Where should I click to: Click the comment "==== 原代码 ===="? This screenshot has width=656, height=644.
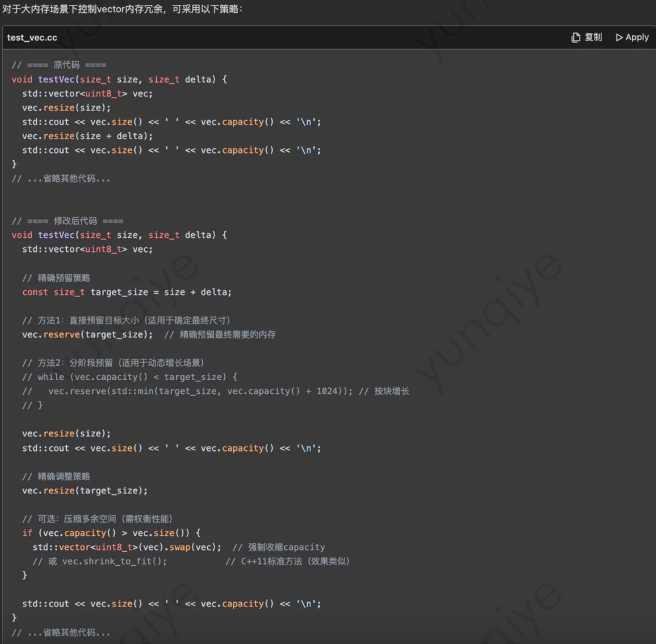pos(58,65)
